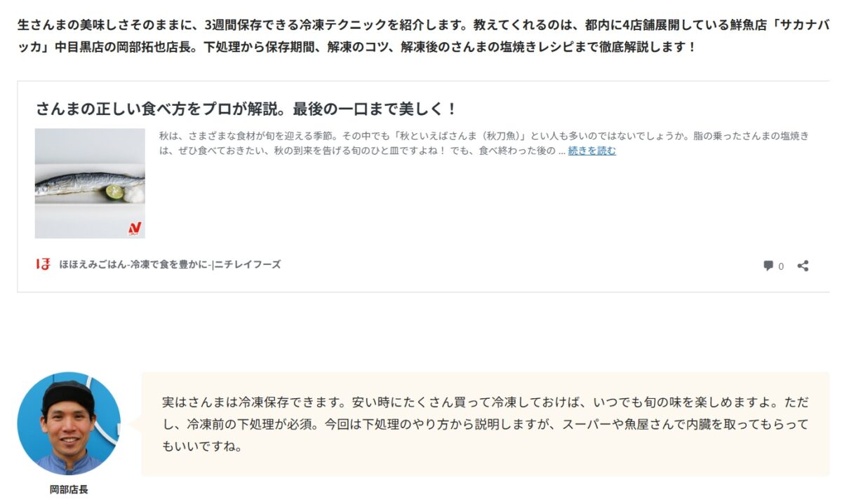
Task: Open the ほほえみごはん site name link
Action: [x=170, y=264]
